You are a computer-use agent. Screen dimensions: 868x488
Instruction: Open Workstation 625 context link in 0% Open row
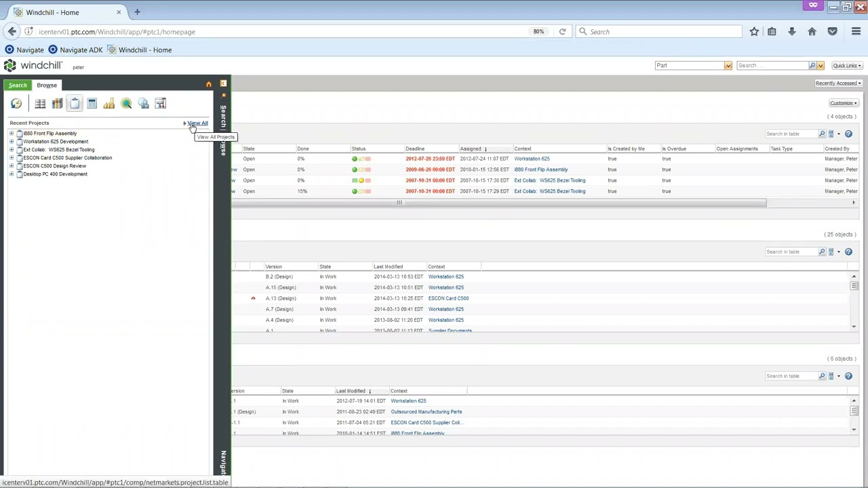[x=532, y=159]
